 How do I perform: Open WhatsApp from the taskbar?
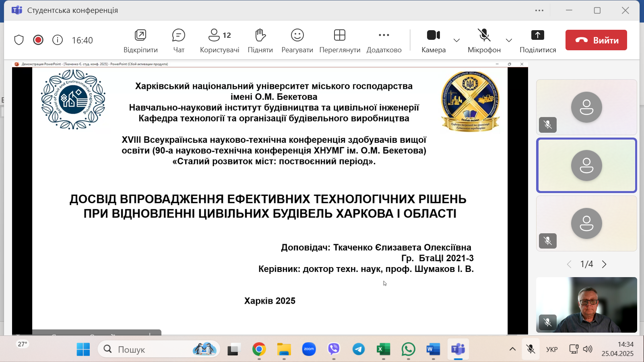pyautogui.click(x=409, y=349)
